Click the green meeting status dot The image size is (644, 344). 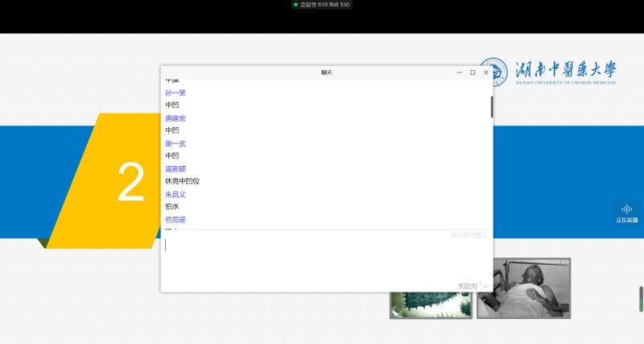tap(295, 5)
